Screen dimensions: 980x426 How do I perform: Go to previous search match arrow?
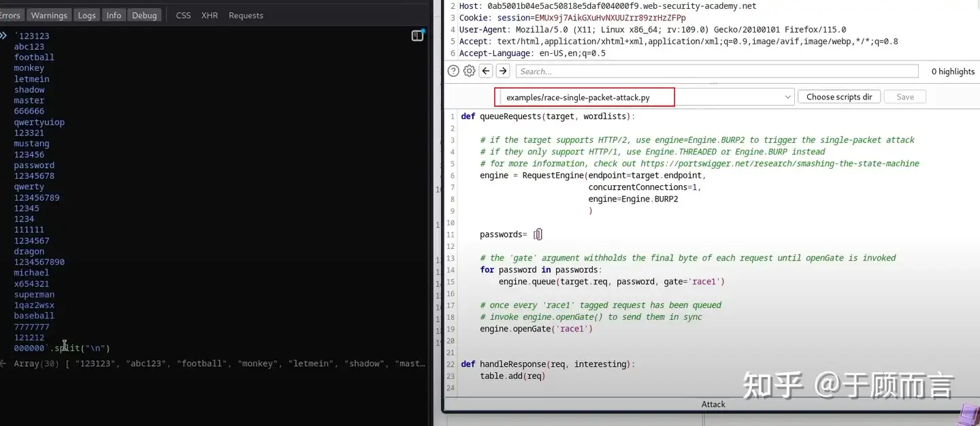click(486, 71)
